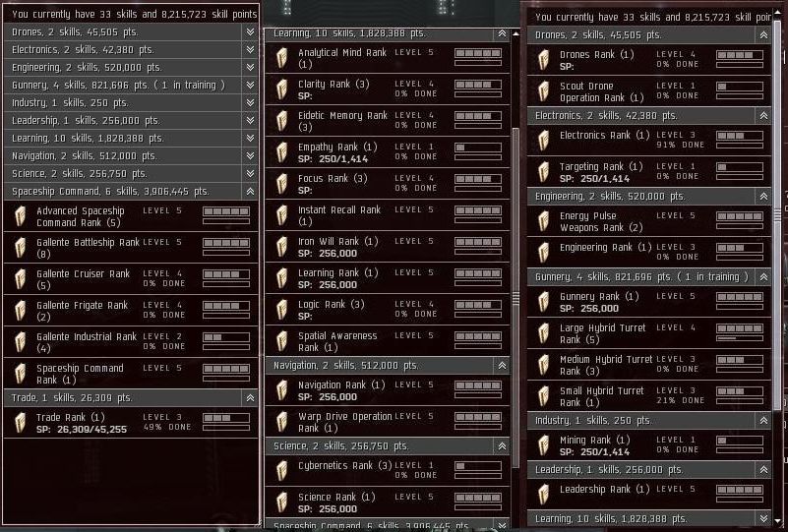The height and width of the screenshot is (532, 788).
Task: Click the Mining skill book icon
Action: click(544, 445)
